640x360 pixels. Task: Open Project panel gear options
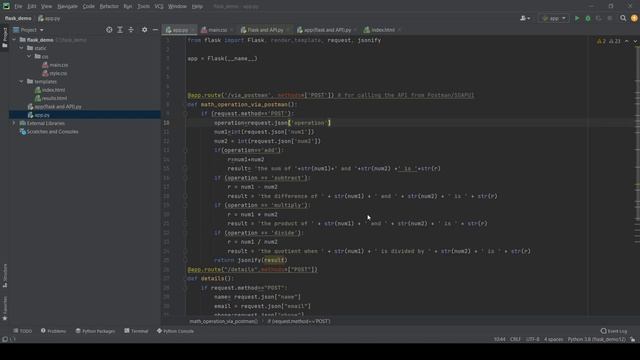144,30
